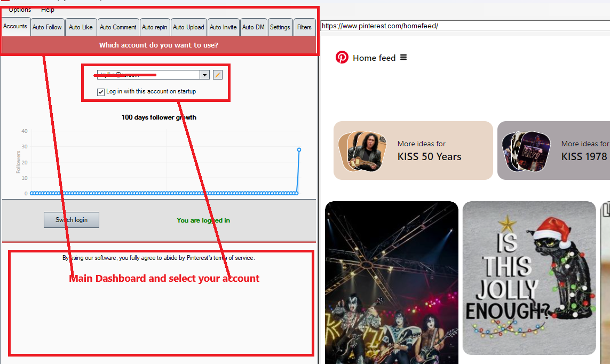Open 'More ideas for KISS 50 Years' card

coord(413,151)
